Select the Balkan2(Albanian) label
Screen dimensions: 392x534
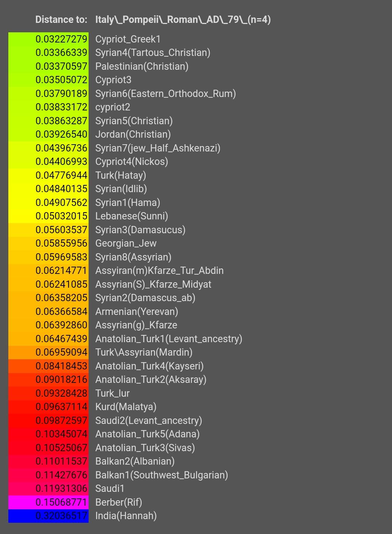[x=135, y=461]
